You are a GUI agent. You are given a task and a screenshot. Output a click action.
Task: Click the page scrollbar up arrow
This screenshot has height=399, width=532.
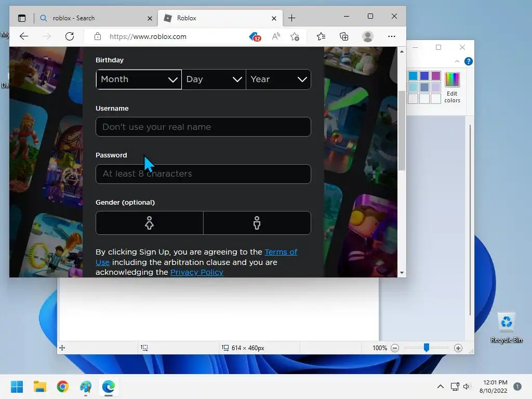pyautogui.click(x=402, y=51)
